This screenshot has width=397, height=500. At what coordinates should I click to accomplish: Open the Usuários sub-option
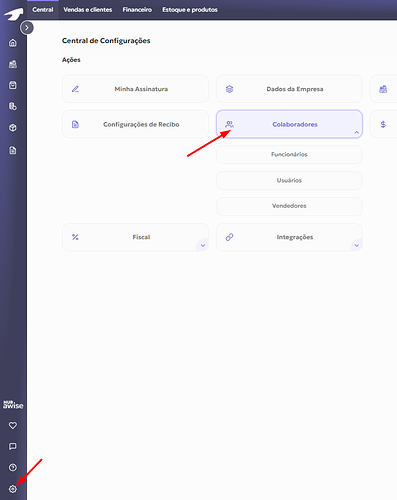tap(289, 180)
